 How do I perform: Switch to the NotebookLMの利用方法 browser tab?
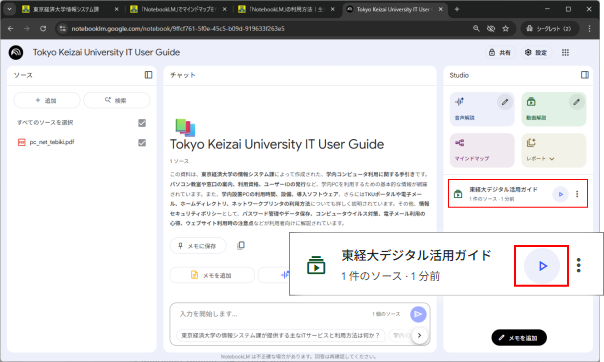coord(287,9)
